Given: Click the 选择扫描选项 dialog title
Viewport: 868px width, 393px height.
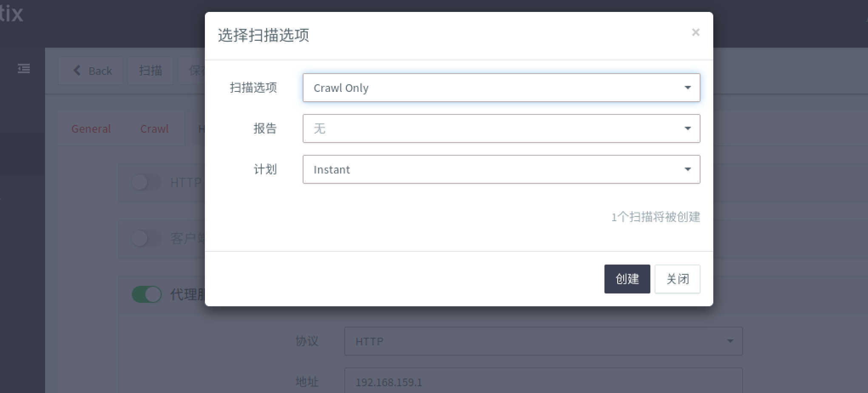Looking at the screenshot, I should coord(264,35).
